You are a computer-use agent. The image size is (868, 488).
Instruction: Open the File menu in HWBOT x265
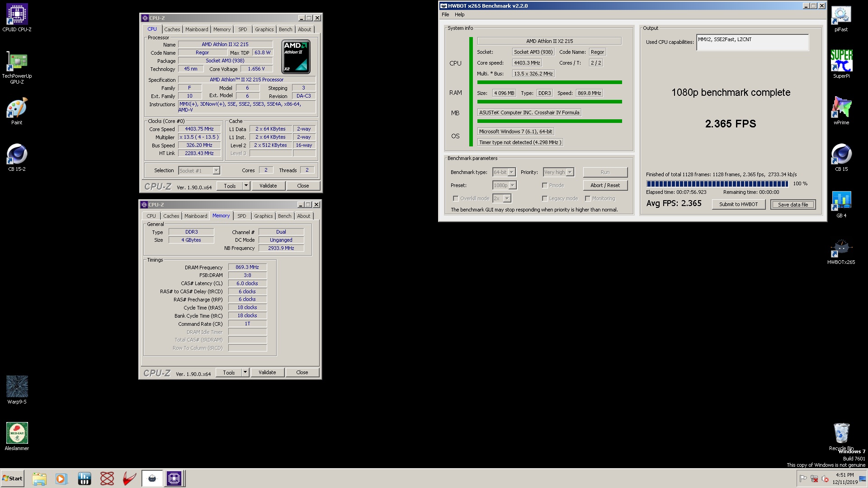(445, 14)
